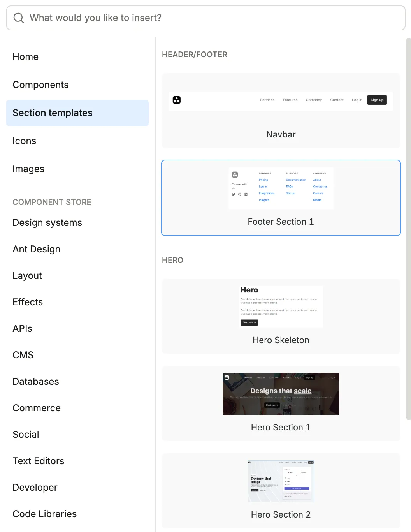Click the search magnifier icon
The height and width of the screenshot is (532, 411).
(x=19, y=18)
